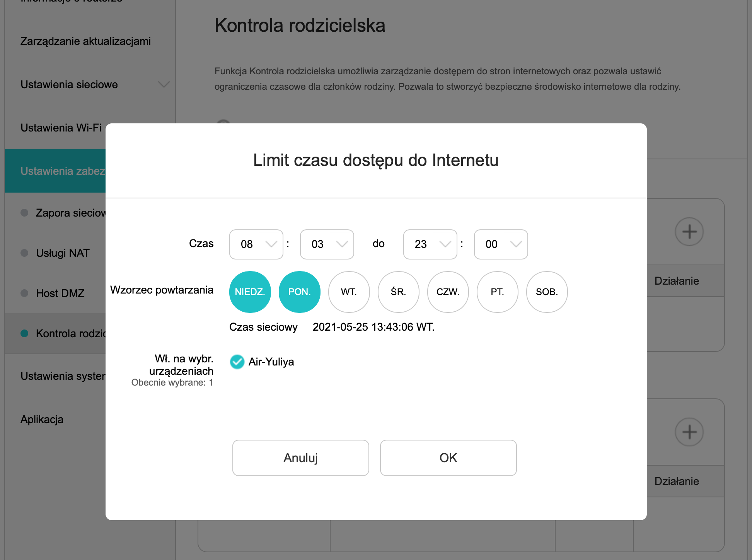Open the end hour dropdown showing 23
Screen dimensions: 752x560
point(430,244)
